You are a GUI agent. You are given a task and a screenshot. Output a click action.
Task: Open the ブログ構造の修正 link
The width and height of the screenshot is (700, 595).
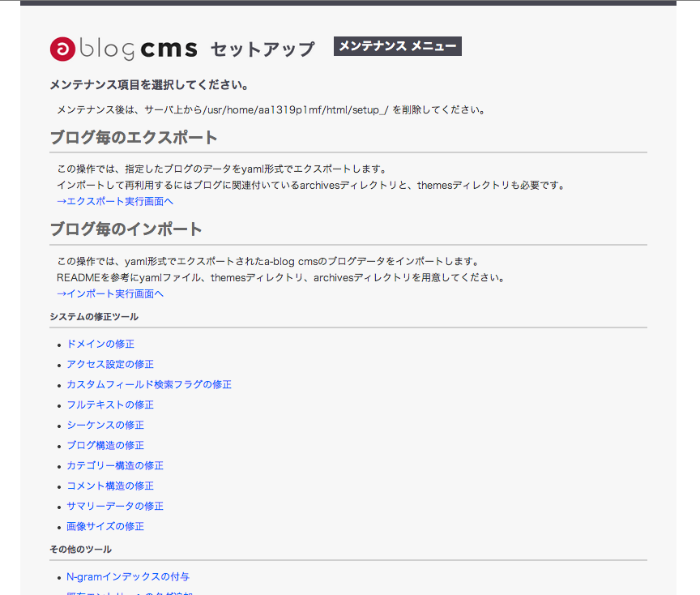[105, 445]
